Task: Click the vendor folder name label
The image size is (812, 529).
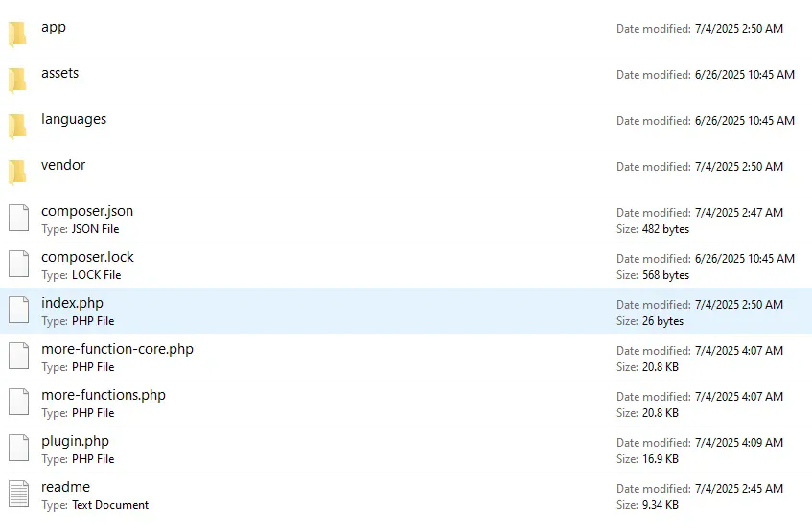Action: [63, 165]
